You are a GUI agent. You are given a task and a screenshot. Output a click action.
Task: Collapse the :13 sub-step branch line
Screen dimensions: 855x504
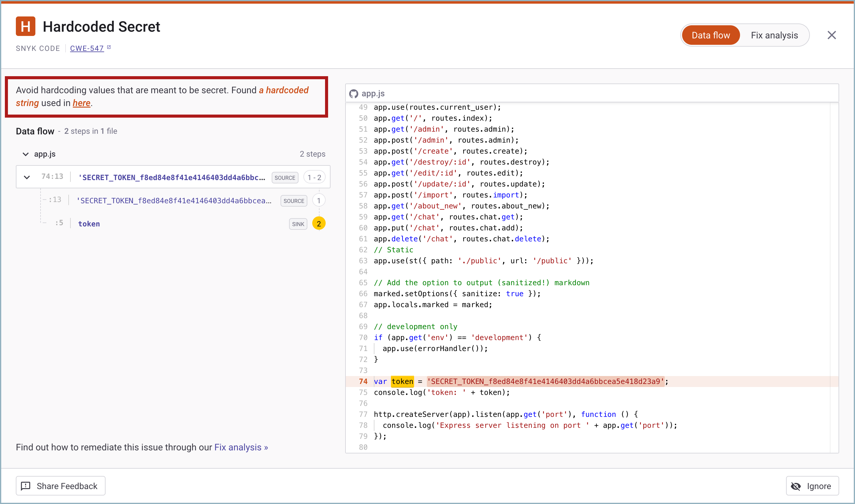point(44,199)
